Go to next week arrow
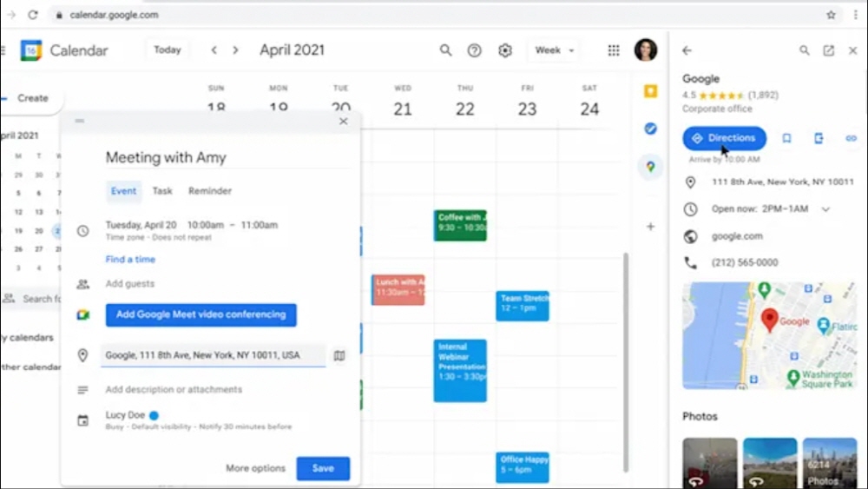Image resolution: width=868 pixels, height=489 pixels. pos(236,50)
